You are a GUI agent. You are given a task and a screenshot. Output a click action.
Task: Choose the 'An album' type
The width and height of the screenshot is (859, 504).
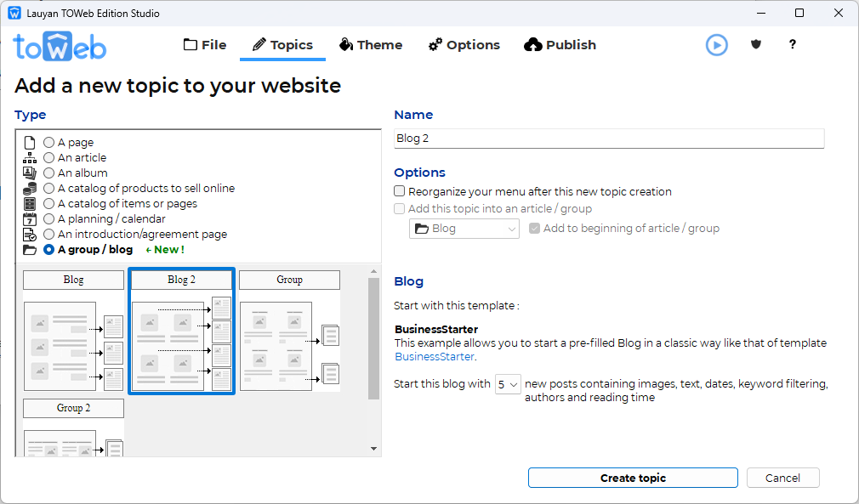tap(48, 173)
